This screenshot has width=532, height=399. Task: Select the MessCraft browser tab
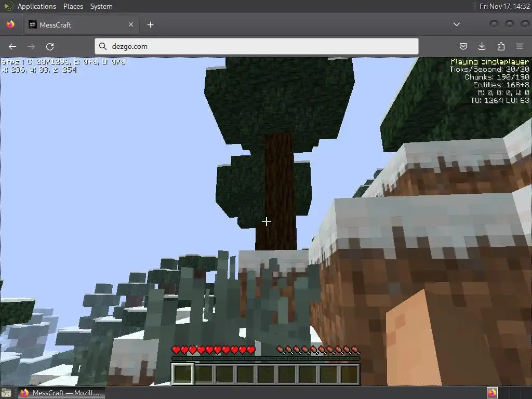point(82,25)
